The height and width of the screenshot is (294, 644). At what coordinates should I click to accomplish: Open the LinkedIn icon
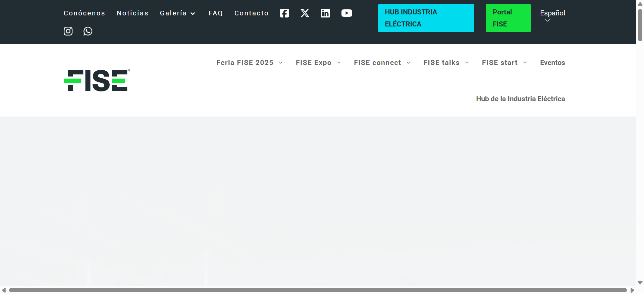(x=325, y=13)
